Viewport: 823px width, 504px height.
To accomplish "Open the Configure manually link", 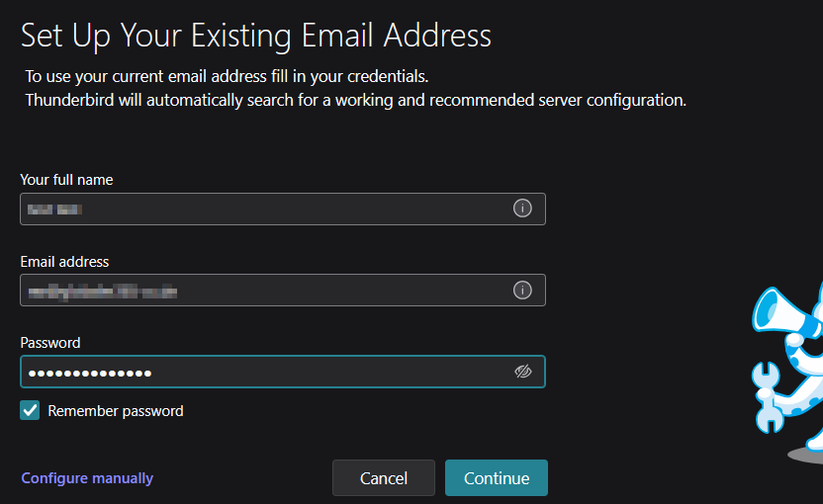I will click(87, 477).
